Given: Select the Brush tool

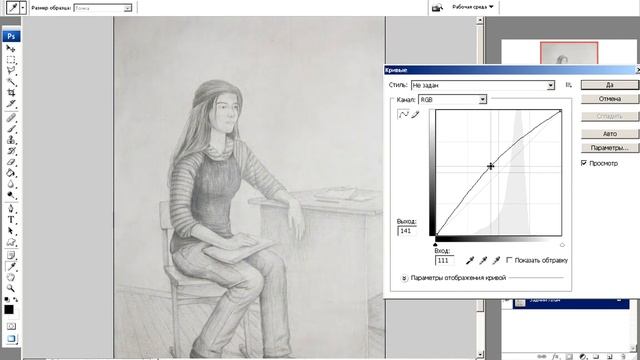Looking at the screenshot, I should (11, 129).
